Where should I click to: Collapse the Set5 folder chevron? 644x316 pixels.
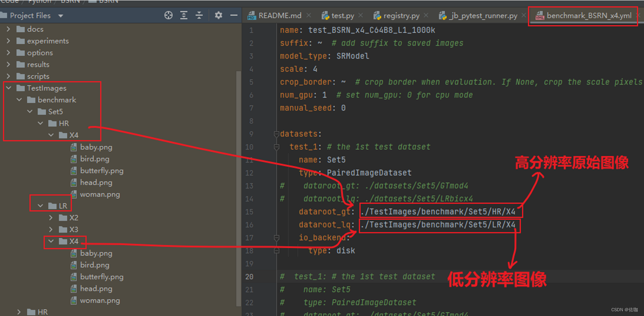tap(29, 112)
